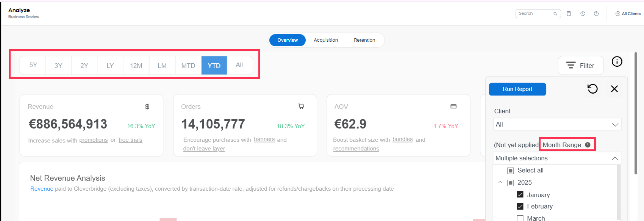Click the cart icon on Orders card
The width and height of the screenshot is (644, 221).
coord(301,107)
